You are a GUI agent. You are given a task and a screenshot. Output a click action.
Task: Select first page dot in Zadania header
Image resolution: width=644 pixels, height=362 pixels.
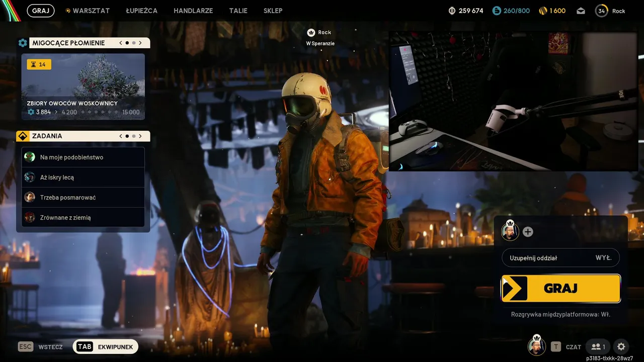tap(127, 136)
